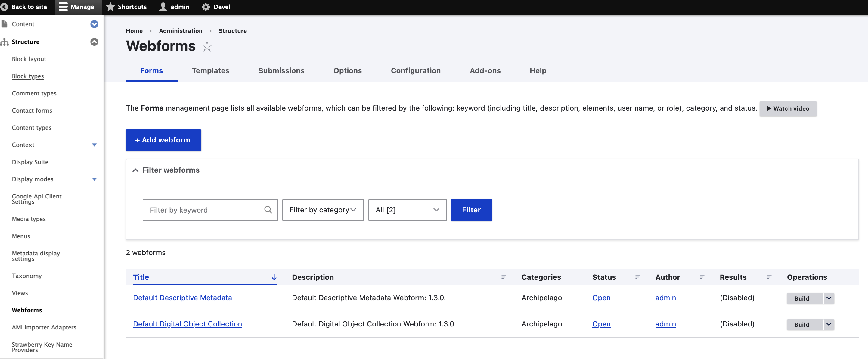Collapse the Filter webforms panel
This screenshot has height=359, width=868.
point(135,170)
